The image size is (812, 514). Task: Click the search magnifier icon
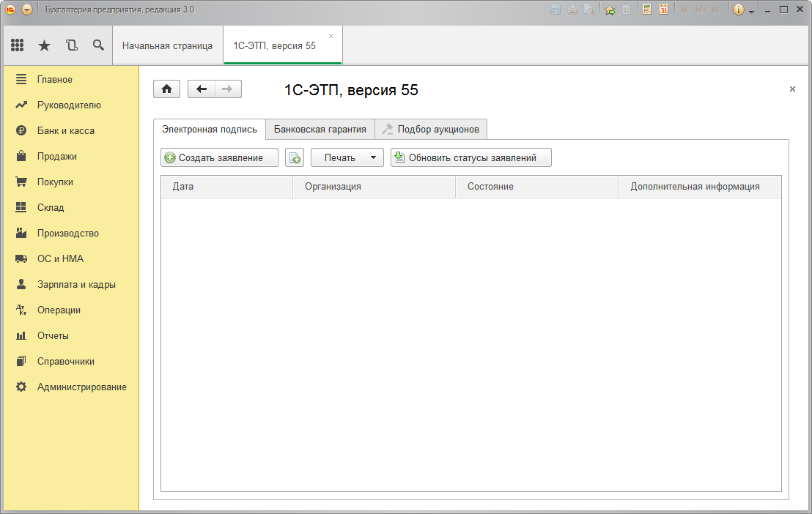98,45
